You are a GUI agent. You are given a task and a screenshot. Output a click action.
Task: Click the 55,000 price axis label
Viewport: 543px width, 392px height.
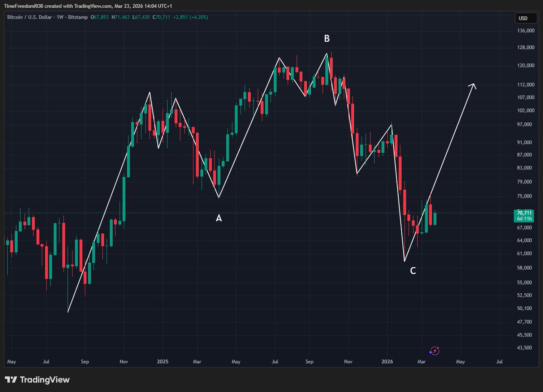(524, 283)
